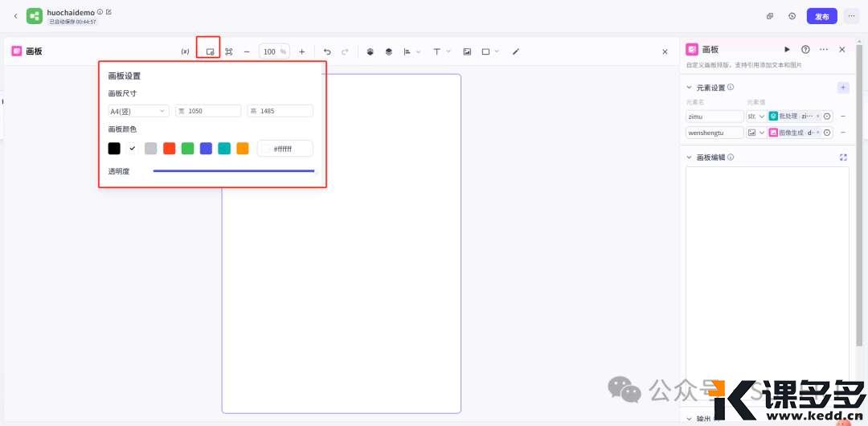868x426 pixels.
Task: Choose the black canvas color swatch
Action: [114, 149]
